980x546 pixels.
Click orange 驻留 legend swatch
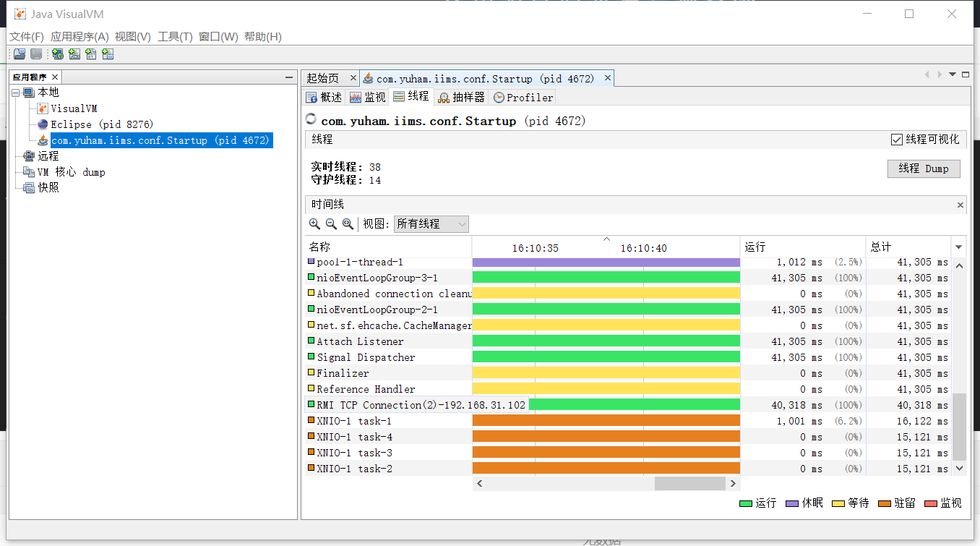(885, 503)
